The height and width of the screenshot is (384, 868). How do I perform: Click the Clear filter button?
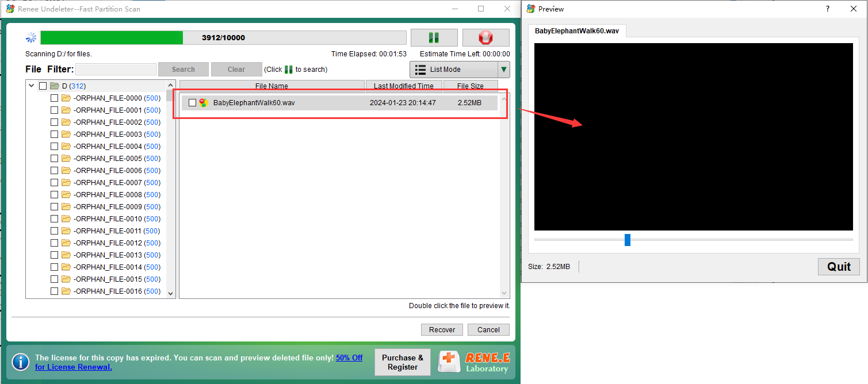click(x=236, y=70)
